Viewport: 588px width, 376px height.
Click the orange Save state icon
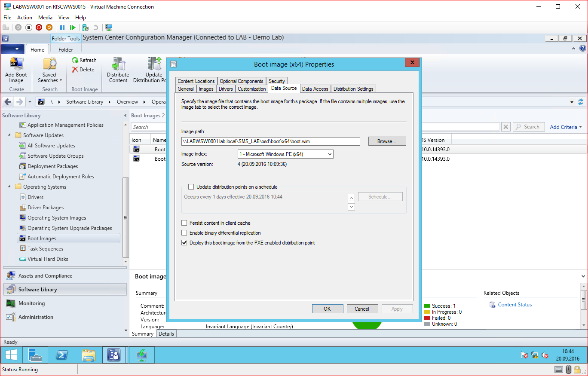49,28
